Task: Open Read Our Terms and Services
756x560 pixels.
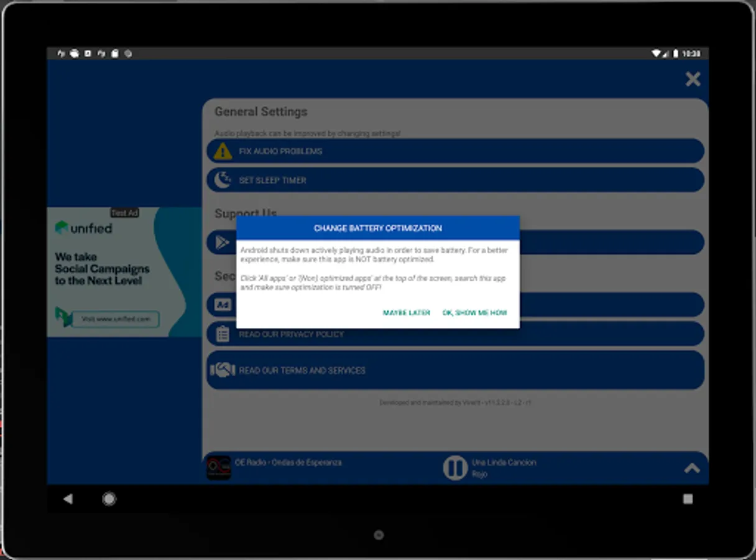Action: click(x=455, y=370)
